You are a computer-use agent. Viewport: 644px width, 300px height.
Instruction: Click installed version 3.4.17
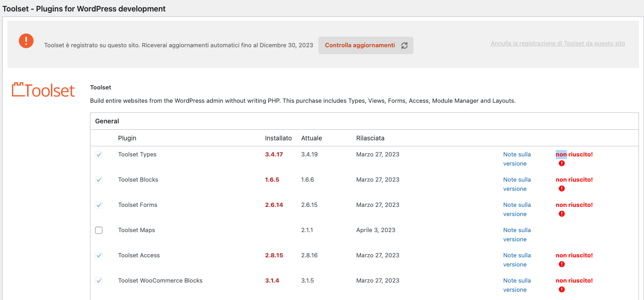(274, 155)
